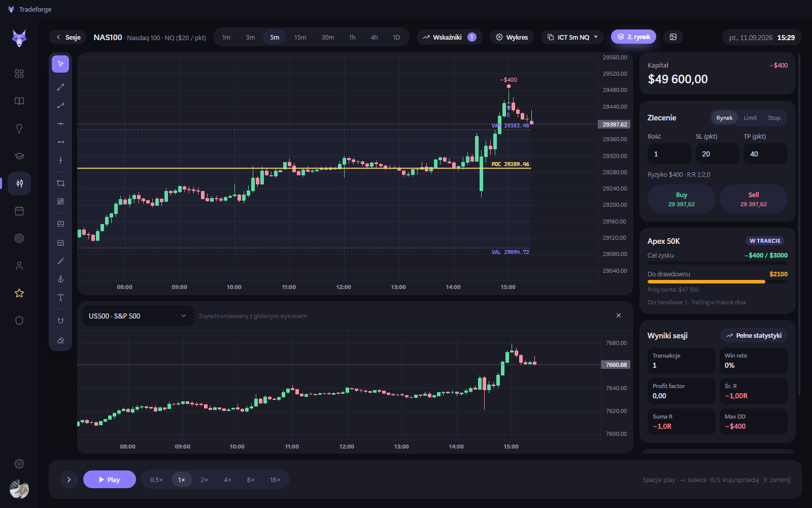812x508 pixels.
Task: Open the journal book icon in sidebar
Action: (19, 101)
